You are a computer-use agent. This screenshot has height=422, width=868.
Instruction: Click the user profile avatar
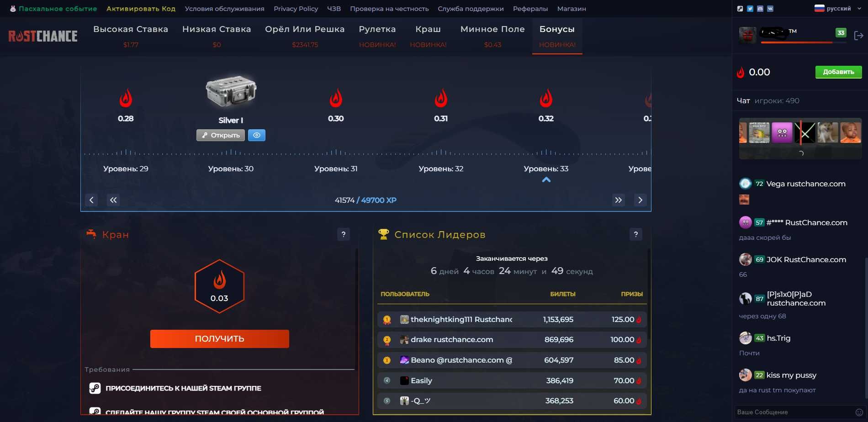tap(747, 35)
